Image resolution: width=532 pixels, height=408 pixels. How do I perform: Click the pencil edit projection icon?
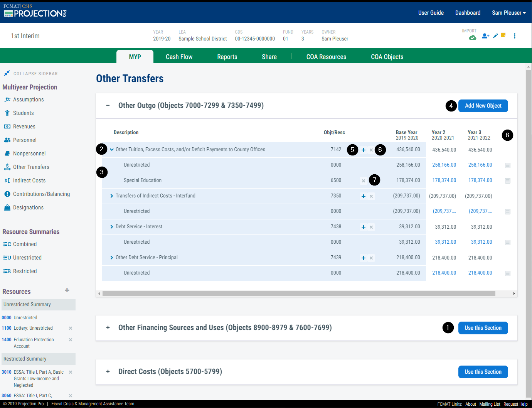(x=495, y=36)
